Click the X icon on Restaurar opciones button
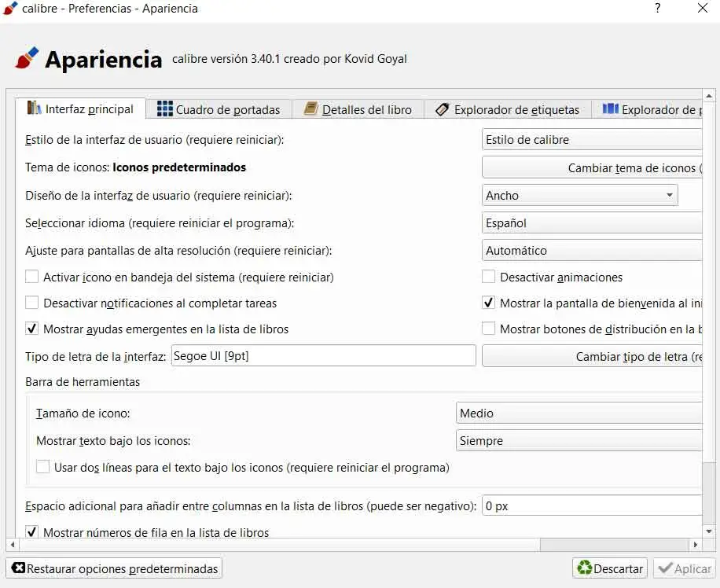 coord(18,568)
